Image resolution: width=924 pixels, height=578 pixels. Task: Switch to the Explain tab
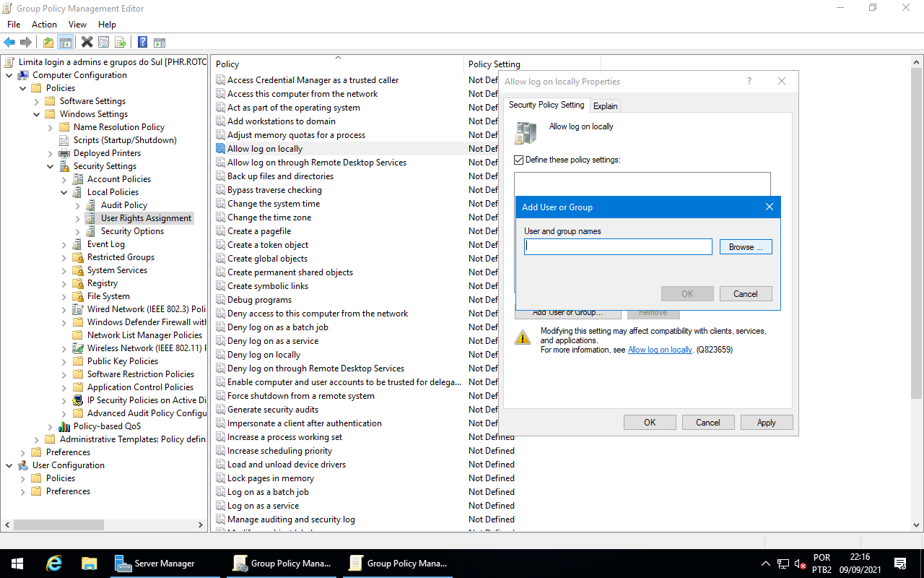[x=605, y=106]
